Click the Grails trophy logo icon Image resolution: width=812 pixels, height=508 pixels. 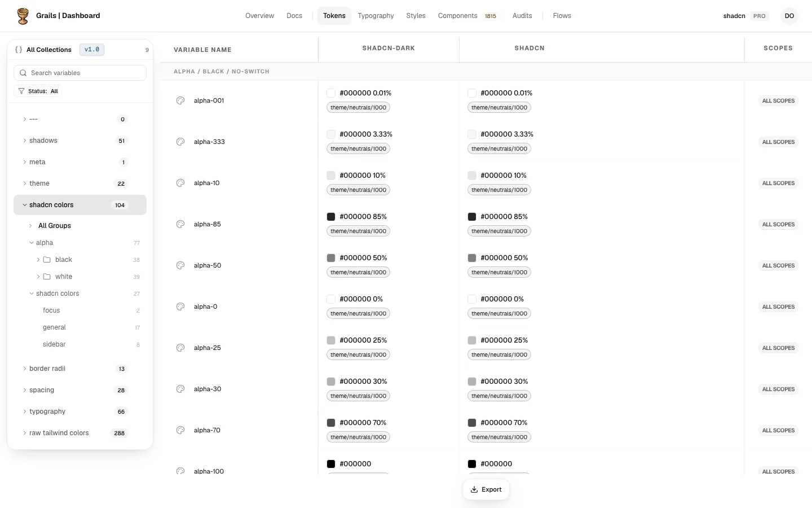point(23,16)
